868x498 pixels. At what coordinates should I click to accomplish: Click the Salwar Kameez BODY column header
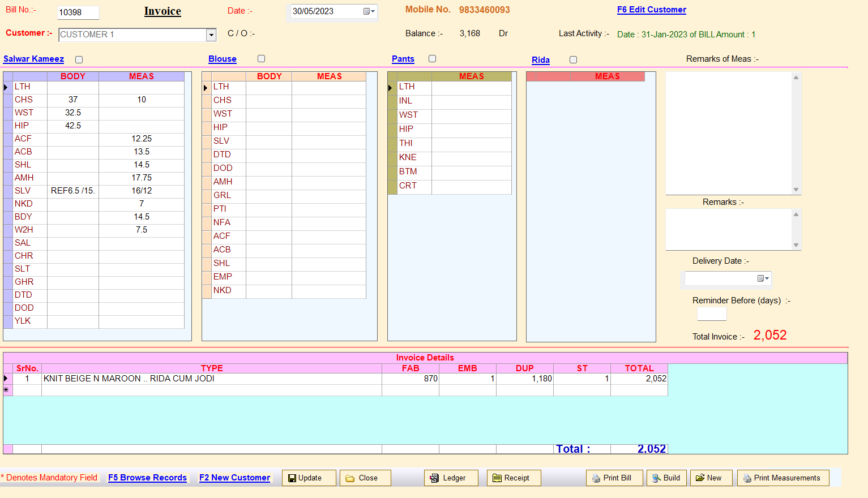[x=73, y=76]
